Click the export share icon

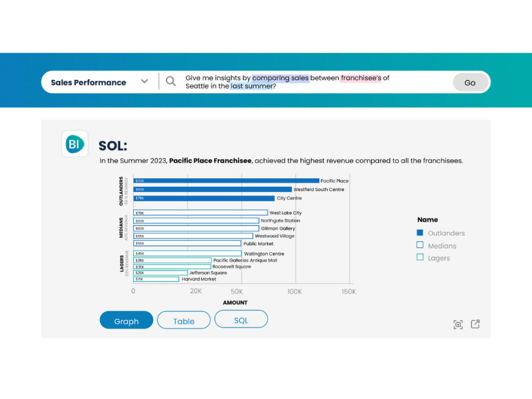475,324
